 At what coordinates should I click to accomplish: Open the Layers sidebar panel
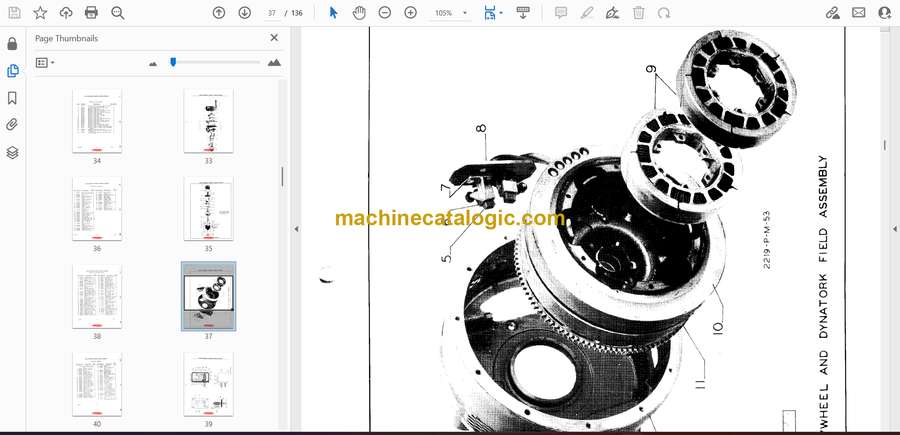click(12, 152)
